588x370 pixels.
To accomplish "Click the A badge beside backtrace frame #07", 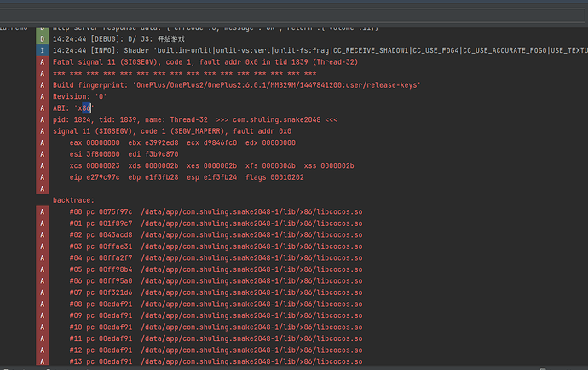I will (x=43, y=292).
